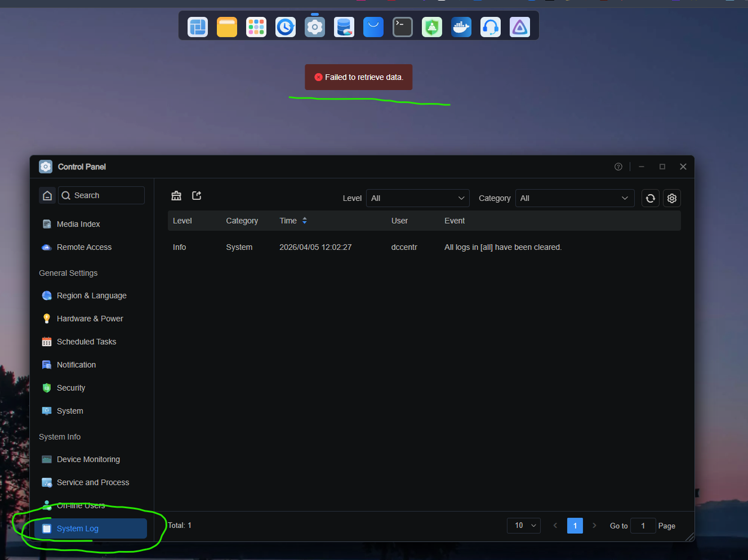This screenshot has height=560, width=748.
Task: Click the 'All logs in [all] have been cleared.' event
Action: [x=503, y=247]
